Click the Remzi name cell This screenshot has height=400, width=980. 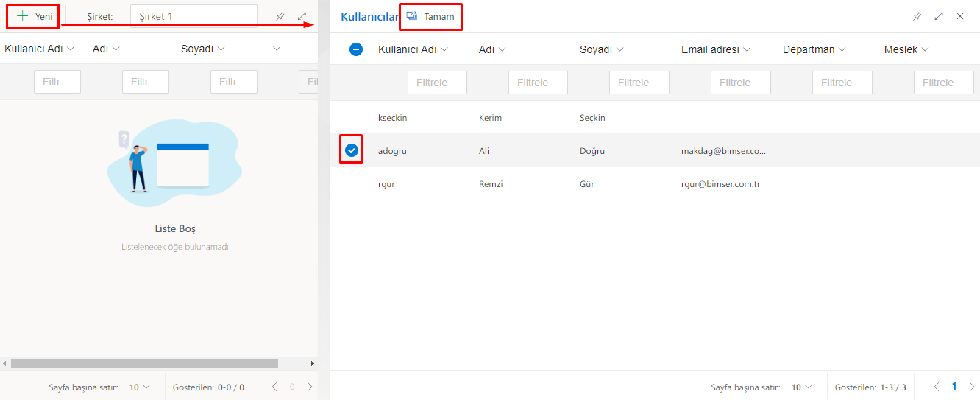[x=491, y=184]
